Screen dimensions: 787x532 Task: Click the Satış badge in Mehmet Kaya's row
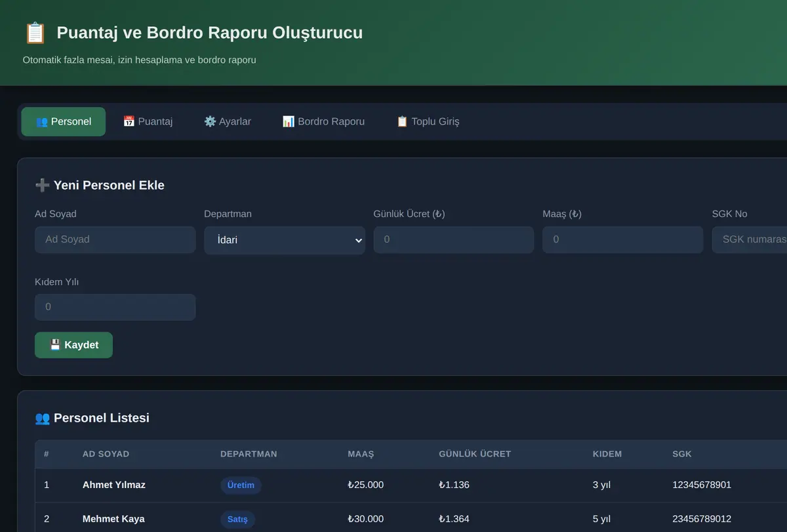coord(237,520)
